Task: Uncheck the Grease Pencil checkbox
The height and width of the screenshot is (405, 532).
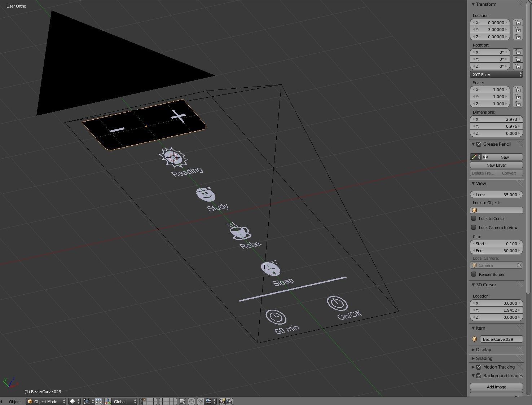Action: tap(479, 144)
